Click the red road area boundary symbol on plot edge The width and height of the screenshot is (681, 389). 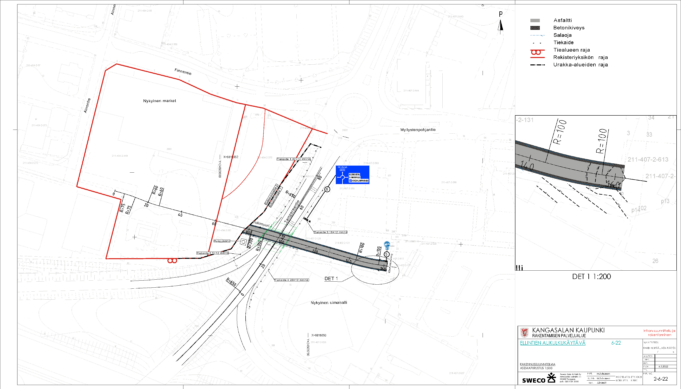pos(172,260)
